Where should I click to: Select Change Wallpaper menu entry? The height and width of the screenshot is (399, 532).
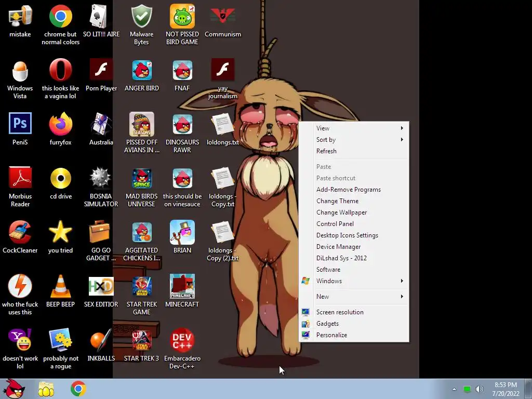pyautogui.click(x=353, y=212)
